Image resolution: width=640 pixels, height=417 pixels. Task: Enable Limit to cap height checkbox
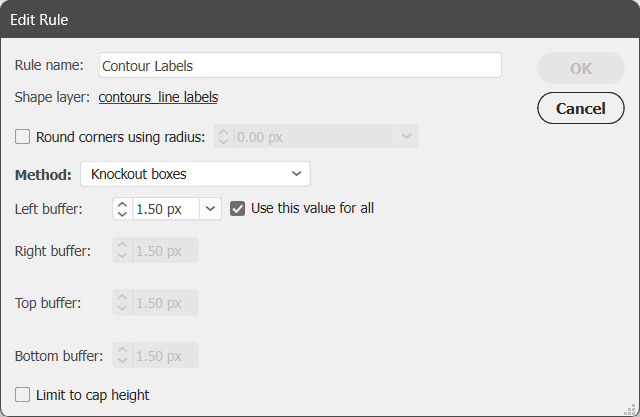(x=22, y=395)
